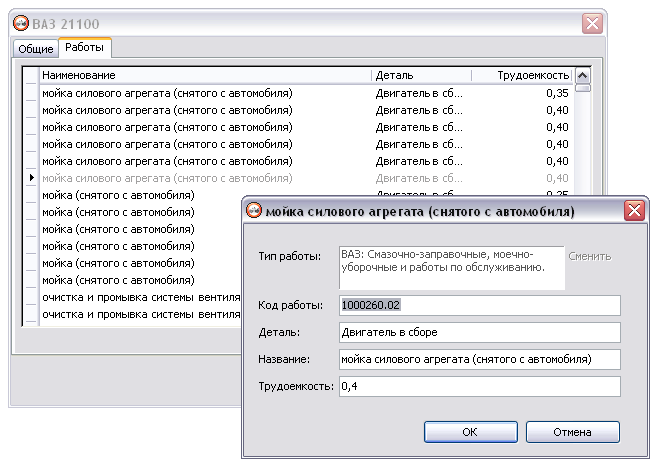Click the Тип работы text box
668x471 pixels.
452,268
